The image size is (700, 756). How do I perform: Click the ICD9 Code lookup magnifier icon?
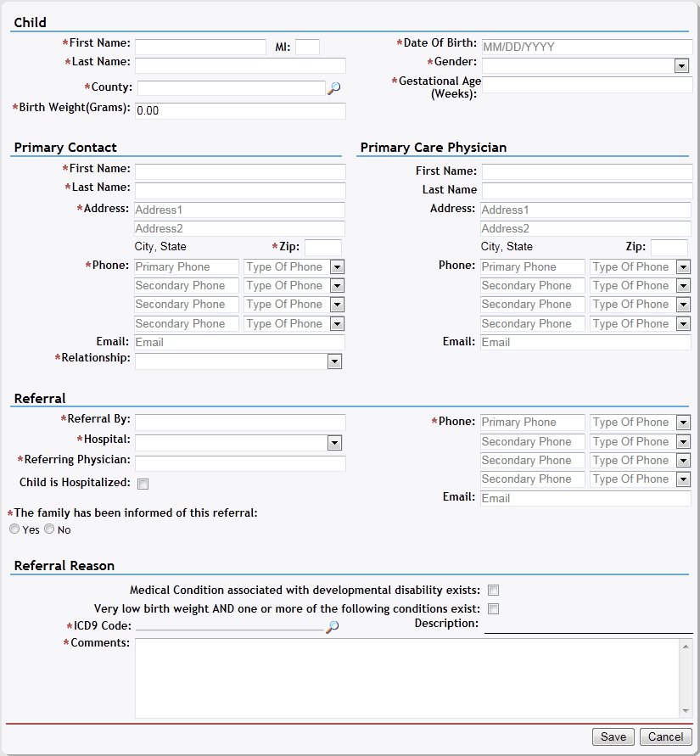tap(333, 627)
